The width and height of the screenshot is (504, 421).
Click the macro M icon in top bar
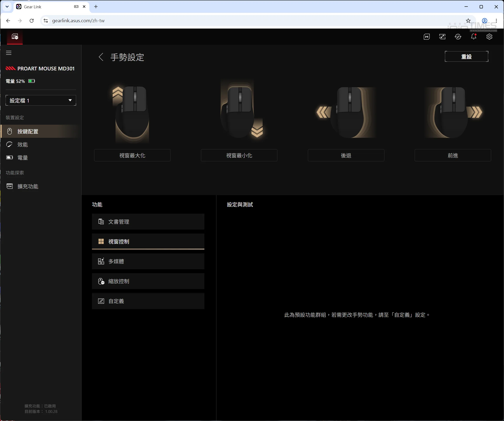[426, 37]
